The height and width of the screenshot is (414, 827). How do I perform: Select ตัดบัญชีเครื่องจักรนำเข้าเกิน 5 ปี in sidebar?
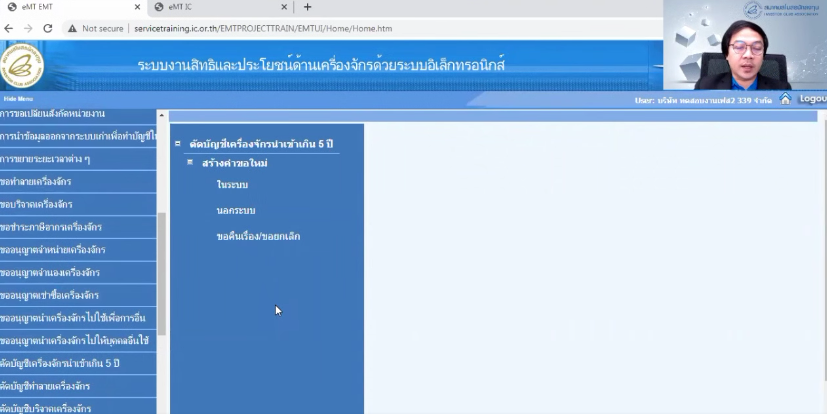click(x=78, y=363)
